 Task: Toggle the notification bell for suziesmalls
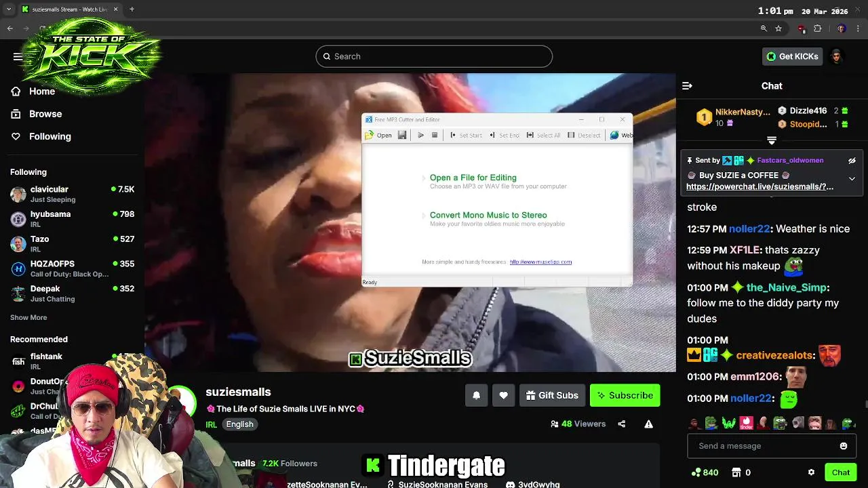pyautogui.click(x=476, y=395)
